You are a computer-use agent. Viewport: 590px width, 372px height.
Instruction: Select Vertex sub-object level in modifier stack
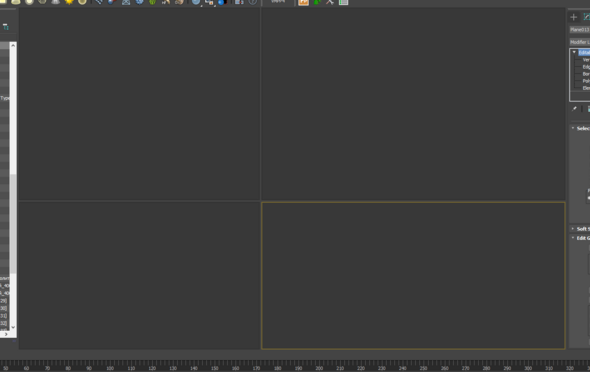click(585, 60)
